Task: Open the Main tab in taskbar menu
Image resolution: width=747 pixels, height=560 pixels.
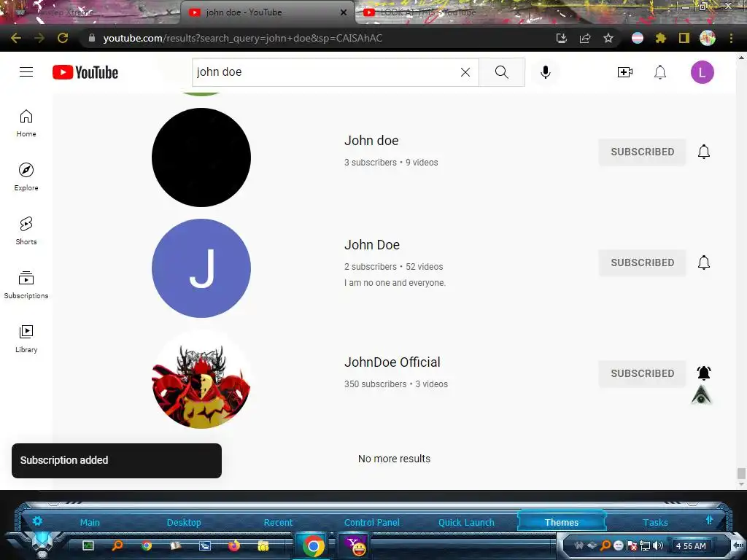Action: coord(90,522)
